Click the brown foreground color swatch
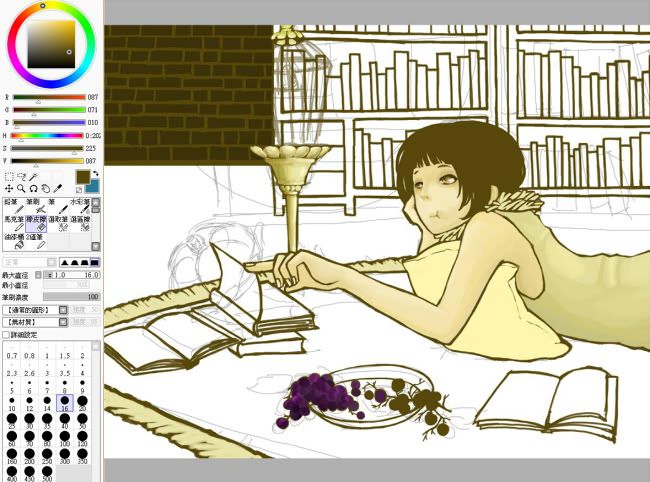650x482 pixels. click(x=82, y=177)
